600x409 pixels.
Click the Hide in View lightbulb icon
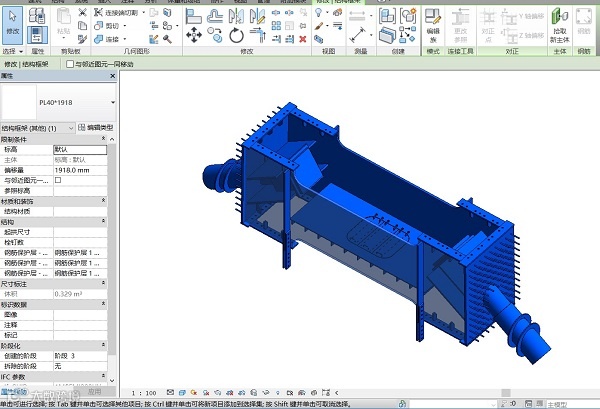[318, 13]
